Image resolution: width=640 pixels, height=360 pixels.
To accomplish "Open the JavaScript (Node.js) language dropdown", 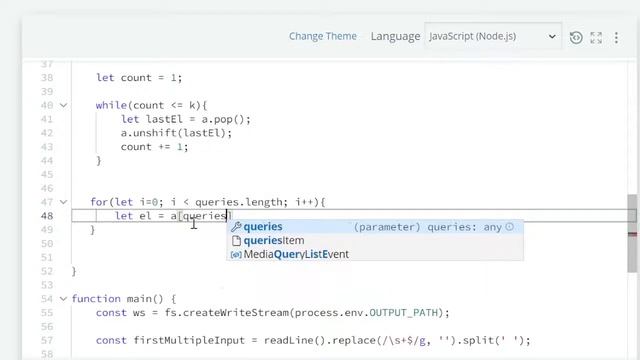I will (493, 36).
